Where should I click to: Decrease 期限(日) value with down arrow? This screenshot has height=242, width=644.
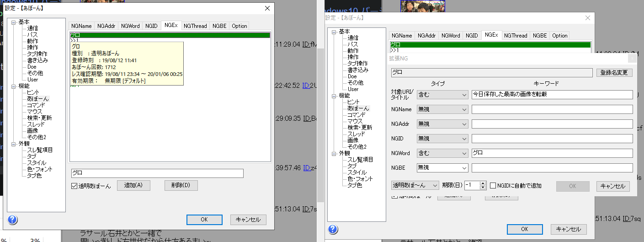[x=483, y=188]
